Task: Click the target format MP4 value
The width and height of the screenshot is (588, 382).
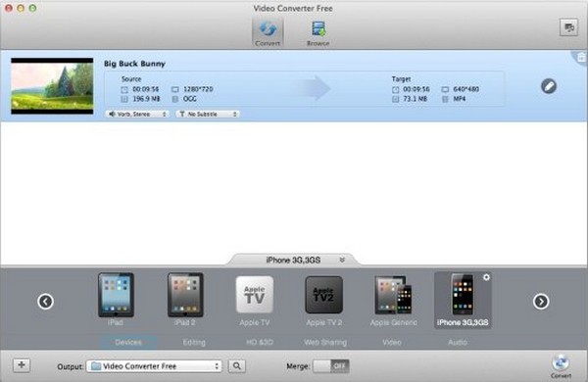Action: [460, 99]
